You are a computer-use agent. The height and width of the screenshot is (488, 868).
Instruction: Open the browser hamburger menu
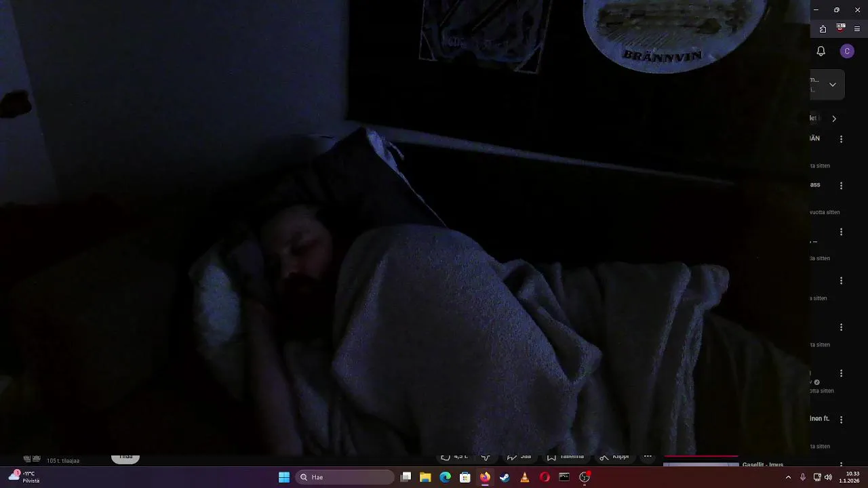coord(857,28)
